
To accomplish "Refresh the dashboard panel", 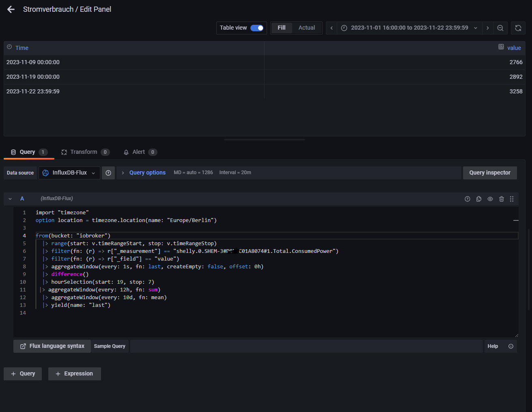I will (518, 28).
